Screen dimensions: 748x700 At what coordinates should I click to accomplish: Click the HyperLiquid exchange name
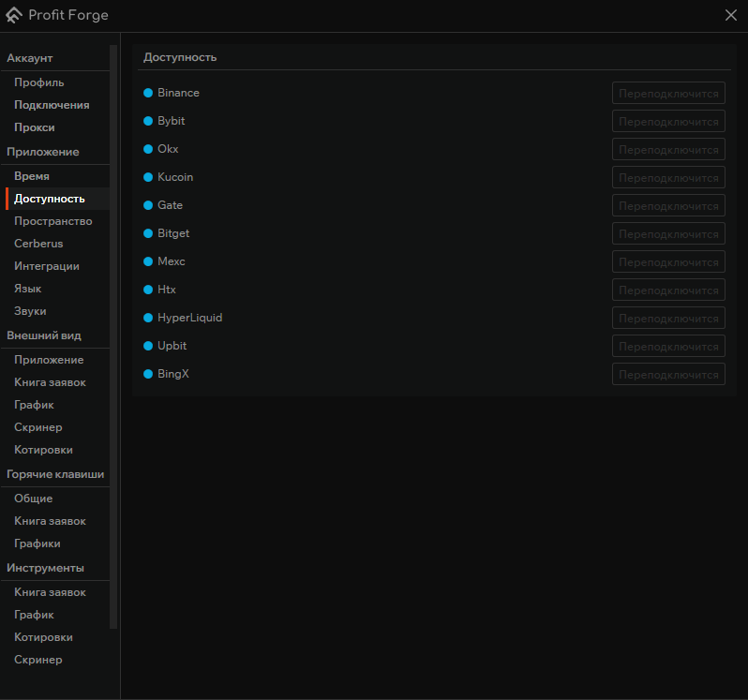tap(190, 318)
